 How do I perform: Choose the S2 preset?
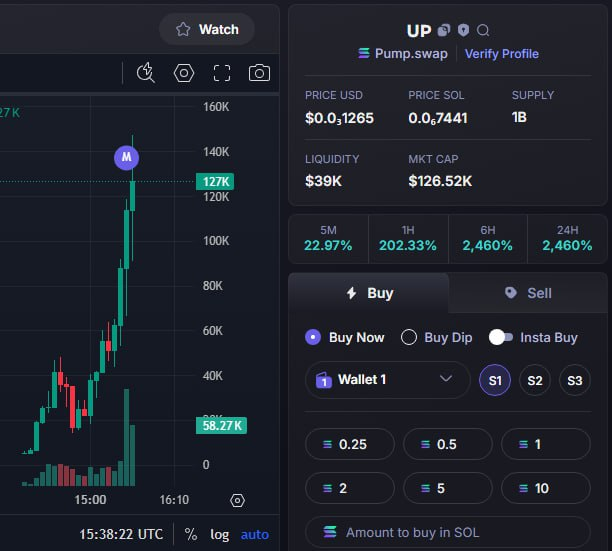click(535, 380)
